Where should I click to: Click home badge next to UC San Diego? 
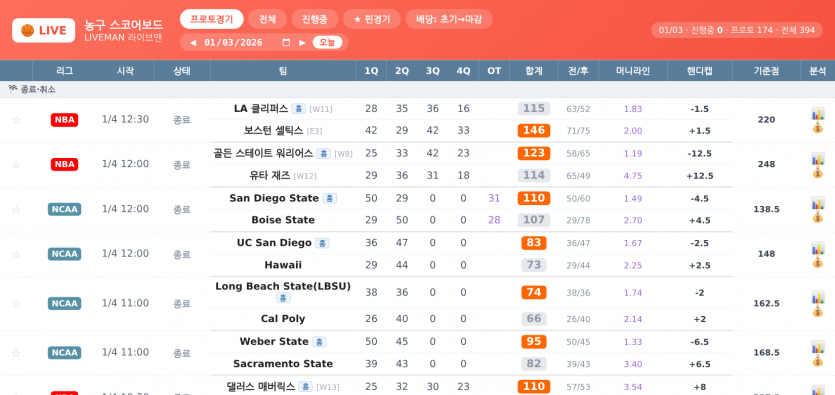point(322,243)
